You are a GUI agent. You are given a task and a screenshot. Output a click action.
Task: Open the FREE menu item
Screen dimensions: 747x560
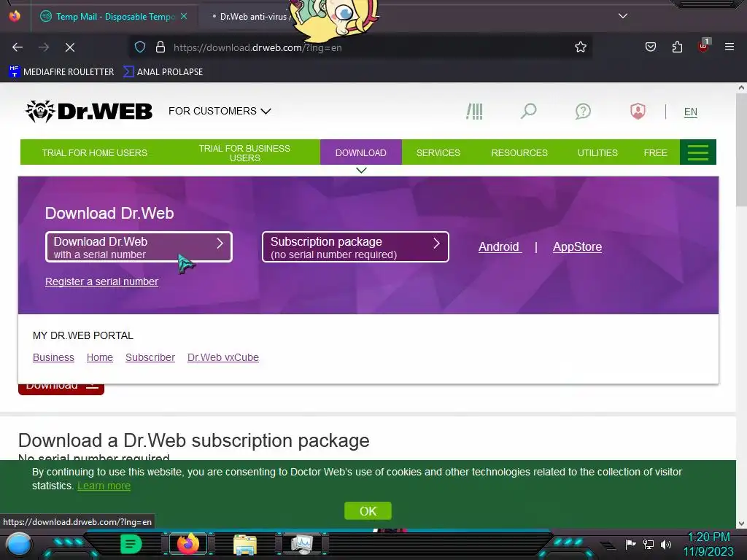pos(655,153)
